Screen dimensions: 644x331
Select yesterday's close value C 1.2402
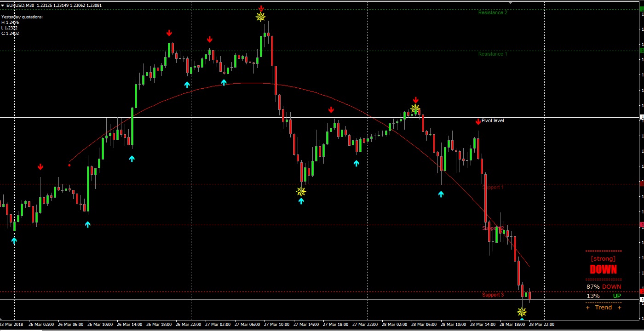[x=10, y=33]
